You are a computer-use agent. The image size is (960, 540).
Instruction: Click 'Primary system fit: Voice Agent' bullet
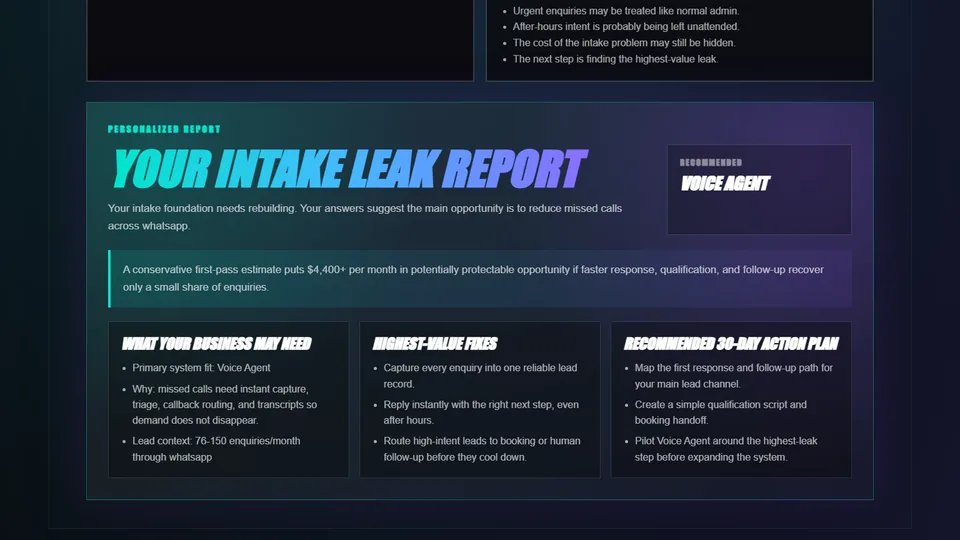point(201,367)
